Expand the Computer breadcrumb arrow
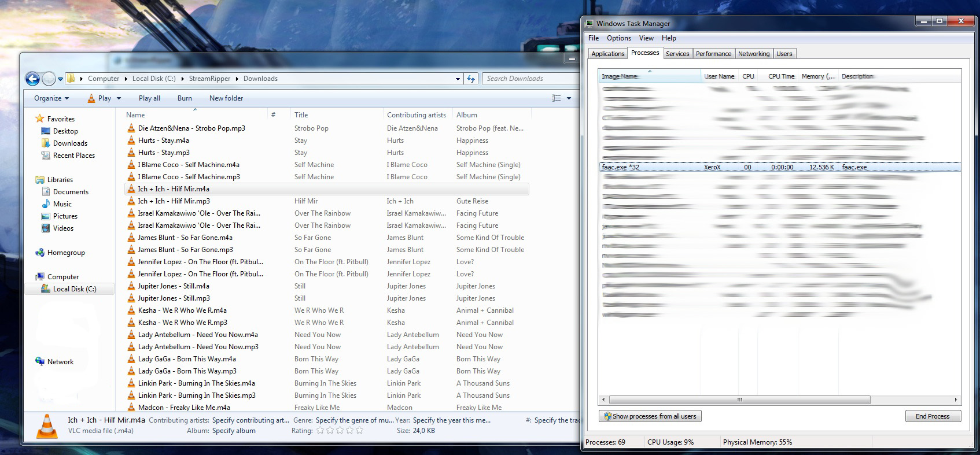The image size is (980, 455). point(125,79)
